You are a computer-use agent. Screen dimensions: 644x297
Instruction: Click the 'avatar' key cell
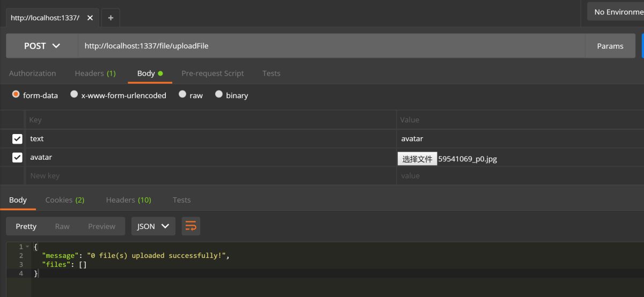(x=210, y=157)
